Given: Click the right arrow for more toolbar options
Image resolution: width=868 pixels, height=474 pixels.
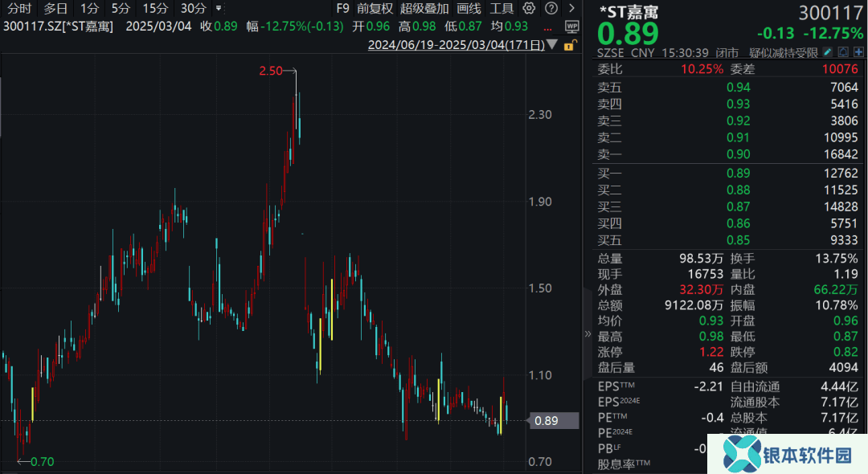Looking at the screenshot, I should [572, 8].
